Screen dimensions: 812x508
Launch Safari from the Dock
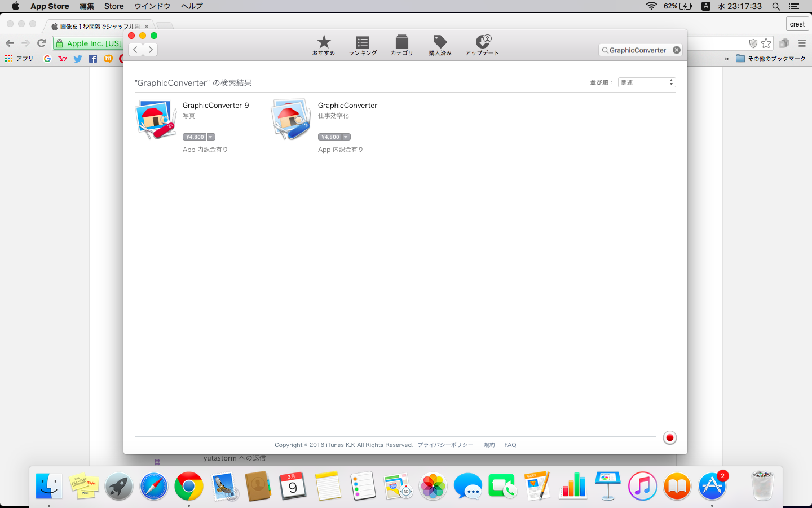coord(154,486)
